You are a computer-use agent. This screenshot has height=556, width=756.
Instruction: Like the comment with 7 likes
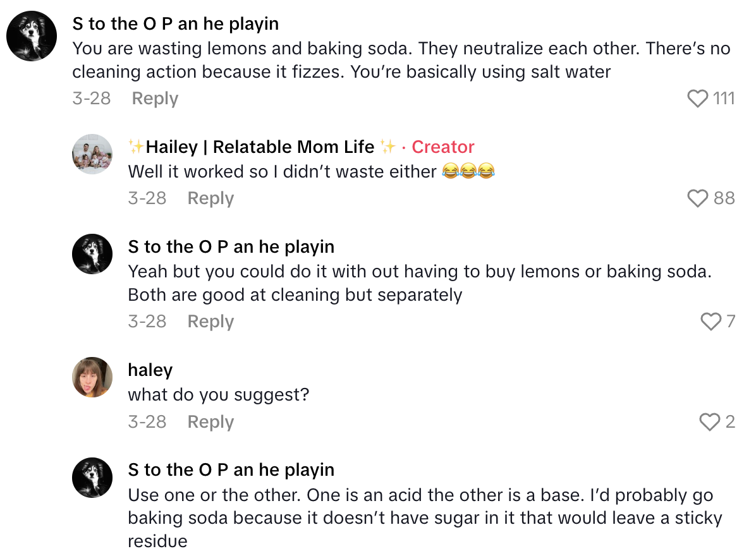point(711,322)
